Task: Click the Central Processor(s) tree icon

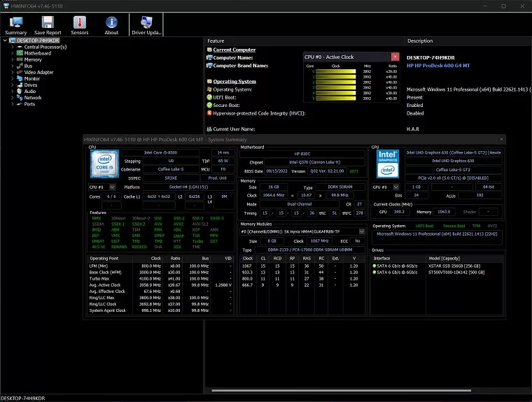Action: point(20,47)
